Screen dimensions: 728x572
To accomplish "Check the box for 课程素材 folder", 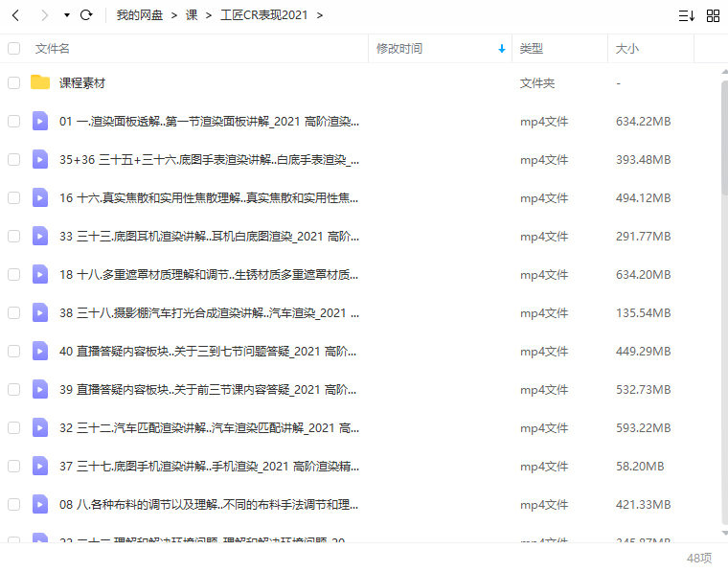I will coord(13,83).
